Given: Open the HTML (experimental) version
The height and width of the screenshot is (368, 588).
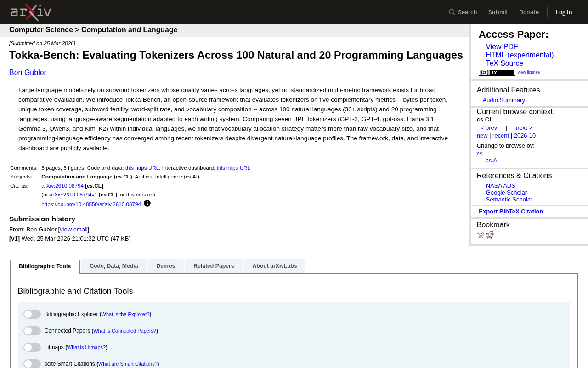Looking at the screenshot, I should 520,55.
